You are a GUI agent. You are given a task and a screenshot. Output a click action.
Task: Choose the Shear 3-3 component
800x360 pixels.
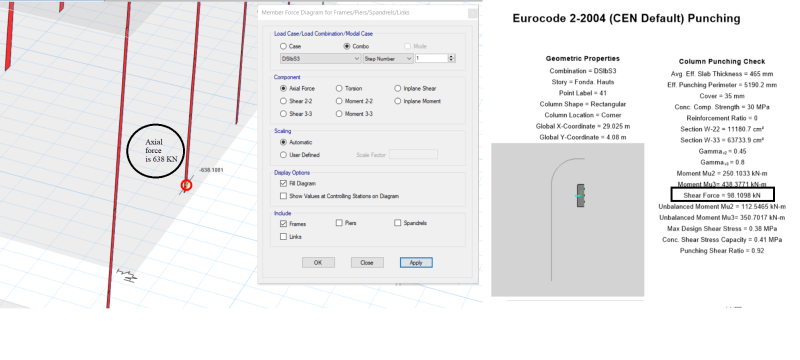pos(284,114)
